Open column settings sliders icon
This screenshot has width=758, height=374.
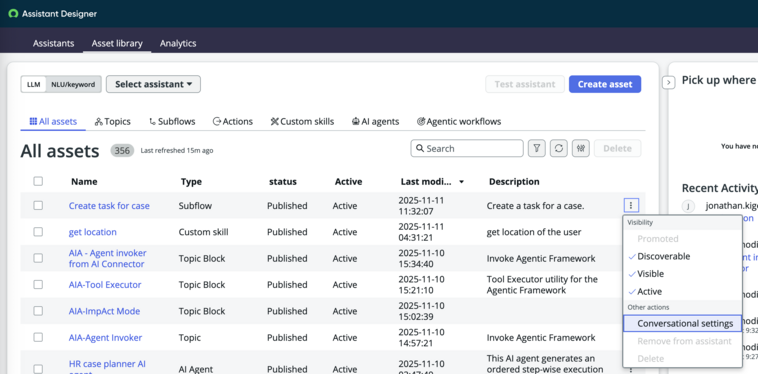(x=581, y=148)
